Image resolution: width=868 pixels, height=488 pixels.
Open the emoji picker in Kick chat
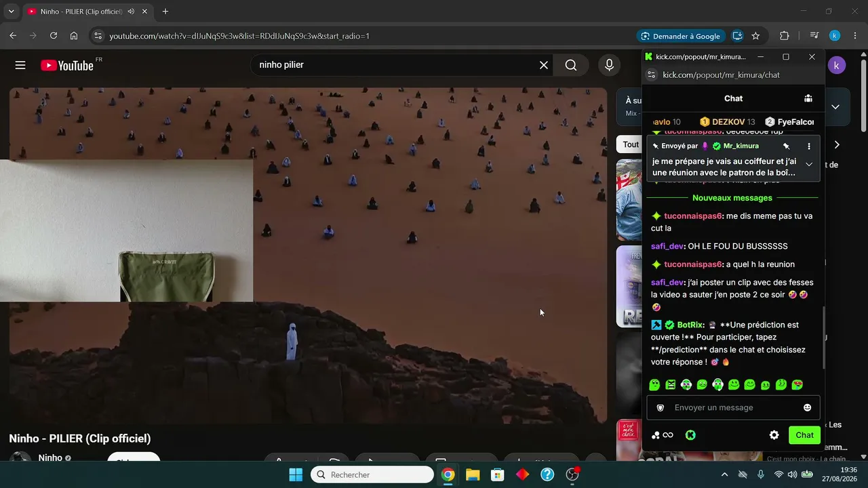pyautogui.click(x=807, y=407)
